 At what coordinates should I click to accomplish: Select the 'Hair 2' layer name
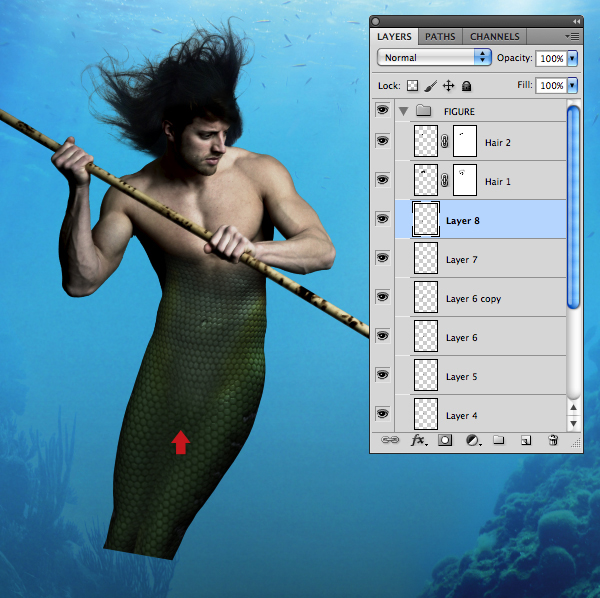point(497,143)
